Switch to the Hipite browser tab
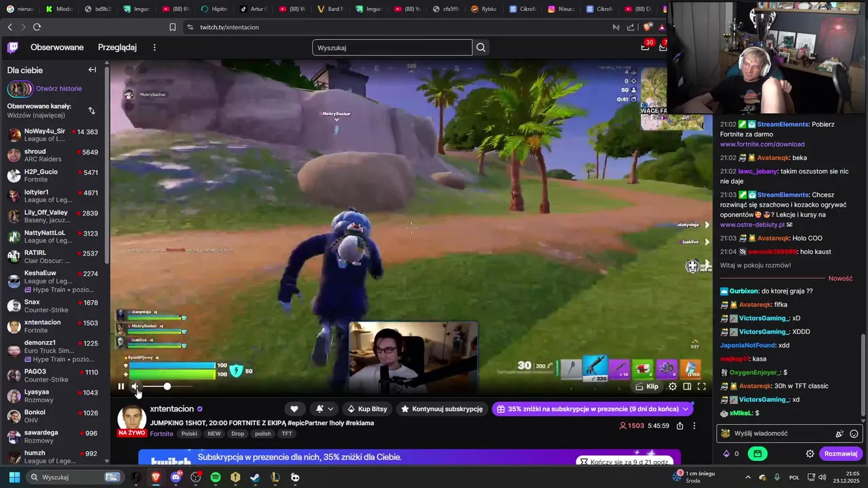 pyautogui.click(x=214, y=9)
